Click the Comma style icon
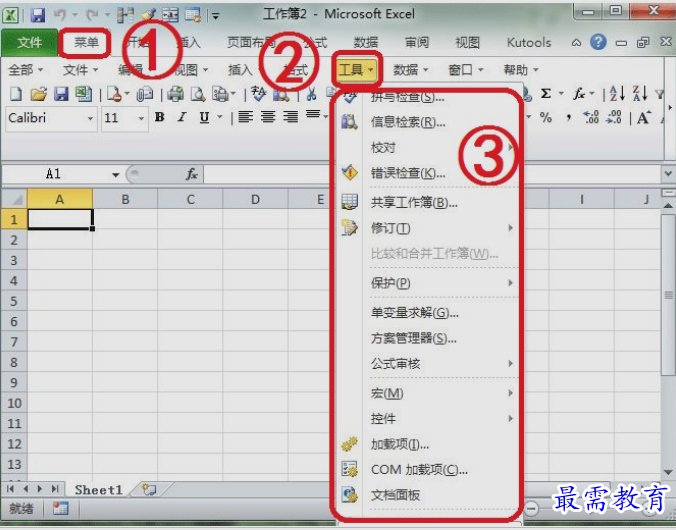The height and width of the screenshot is (530, 676). click(x=569, y=117)
